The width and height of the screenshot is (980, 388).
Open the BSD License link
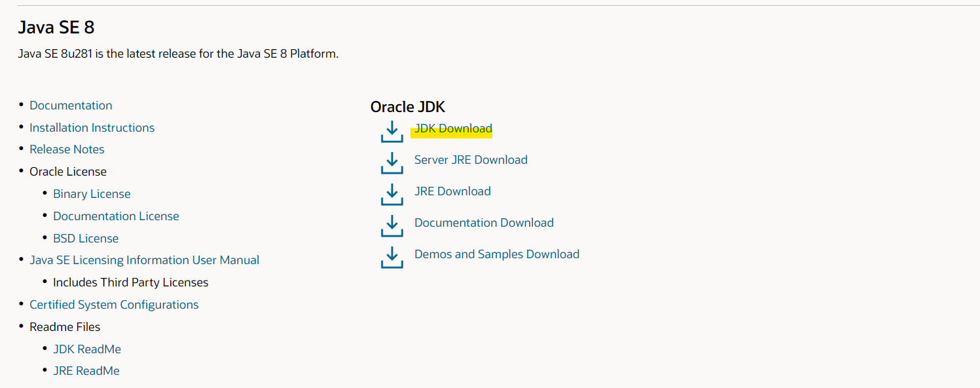[86, 239]
